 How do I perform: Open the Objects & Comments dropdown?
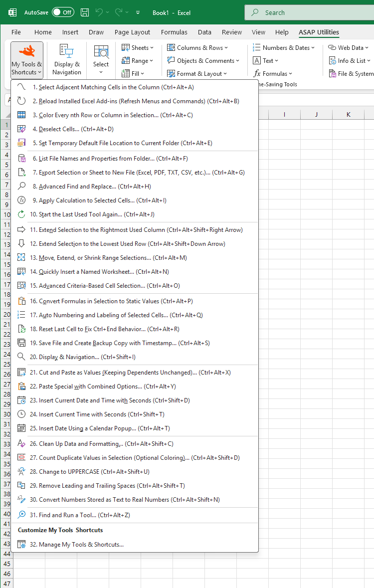(x=203, y=61)
